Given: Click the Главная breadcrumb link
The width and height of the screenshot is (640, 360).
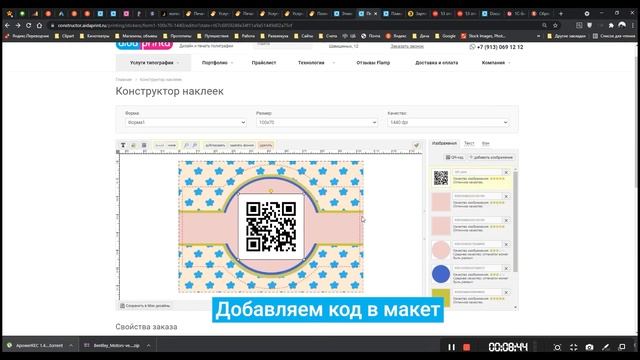Looking at the screenshot, I should [x=124, y=80].
